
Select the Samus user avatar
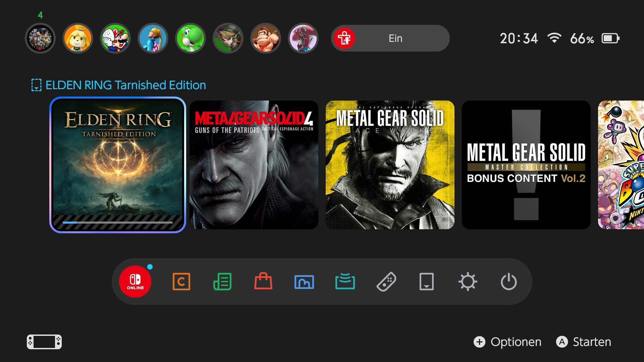153,38
